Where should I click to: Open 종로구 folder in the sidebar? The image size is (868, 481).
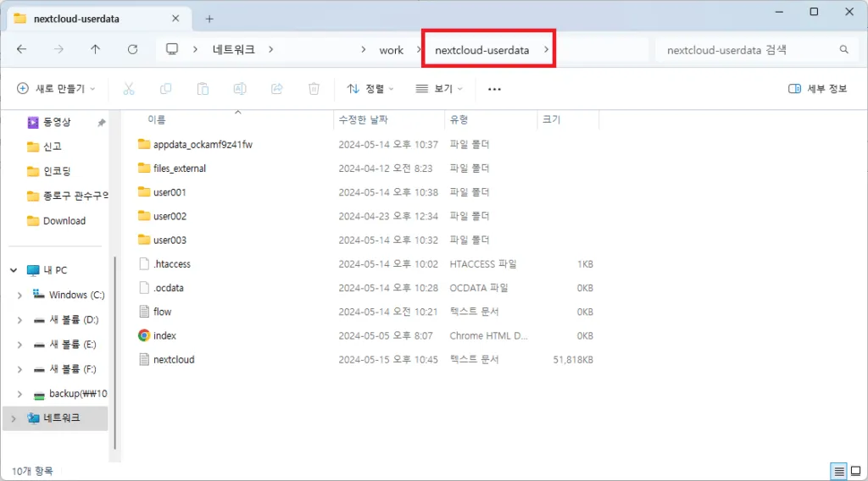click(68, 196)
